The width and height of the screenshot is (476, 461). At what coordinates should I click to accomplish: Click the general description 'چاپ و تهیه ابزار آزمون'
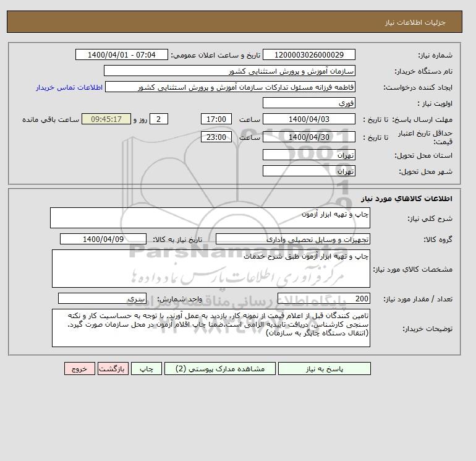210,218
